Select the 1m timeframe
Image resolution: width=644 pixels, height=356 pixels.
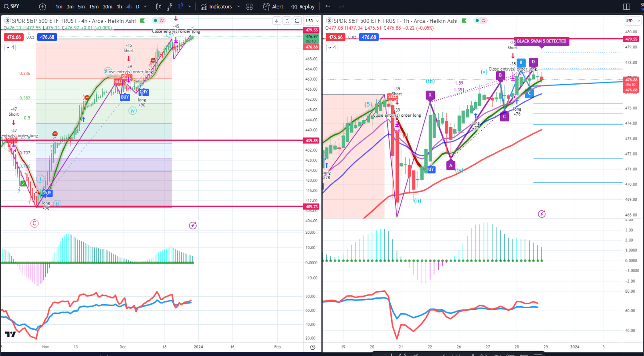pos(59,7)
